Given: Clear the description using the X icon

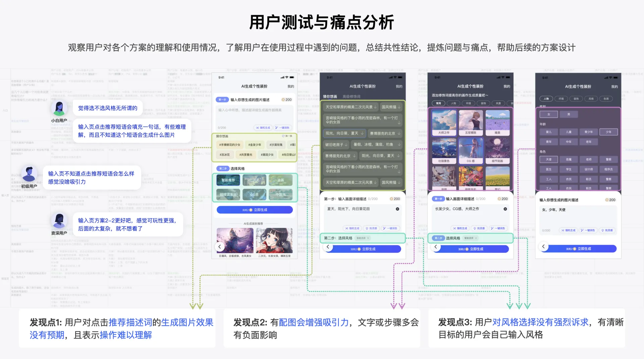Looking at the screenshot, I should tap(397, 209).
